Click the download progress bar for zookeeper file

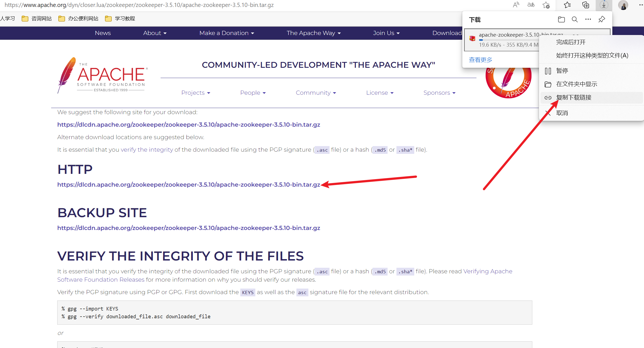[x=508, y=40]
